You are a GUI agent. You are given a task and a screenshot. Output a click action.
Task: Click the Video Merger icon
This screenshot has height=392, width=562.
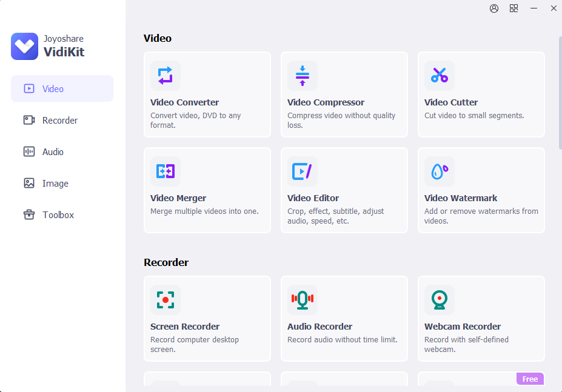(166, 171)
